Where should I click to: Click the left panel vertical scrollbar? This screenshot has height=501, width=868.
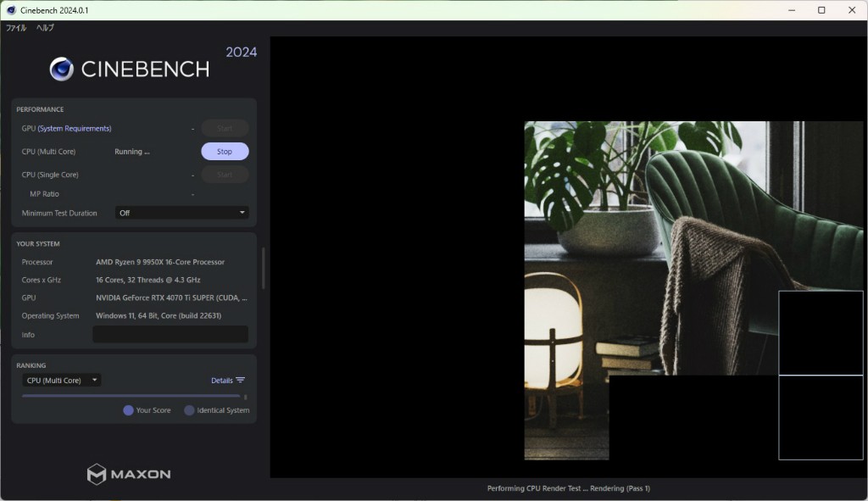pos(263,269)
